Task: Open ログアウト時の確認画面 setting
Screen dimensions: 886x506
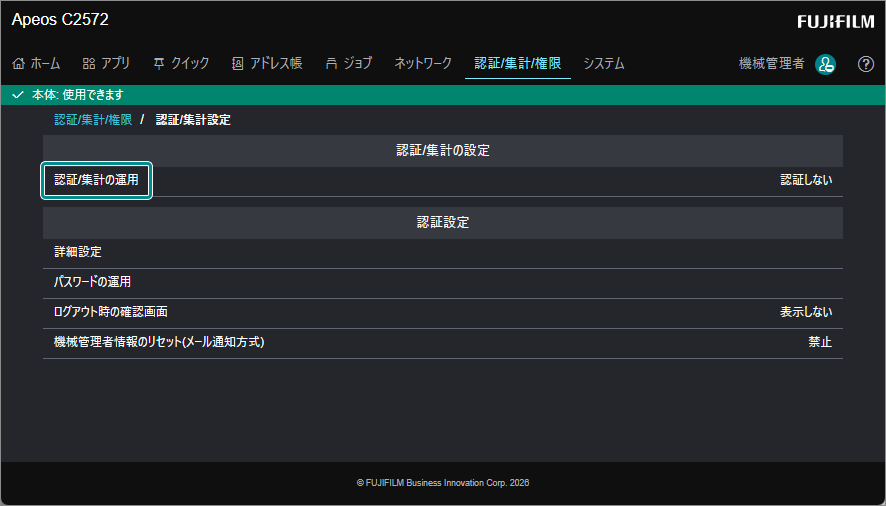Action: 443,312
